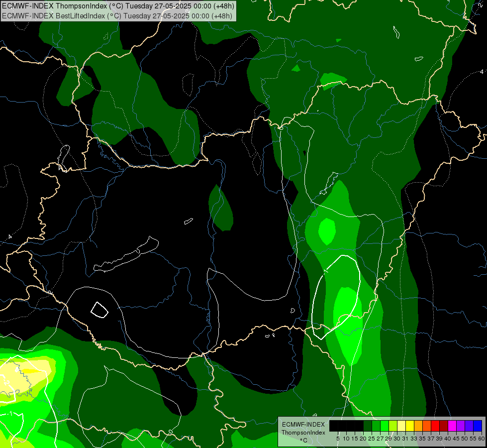Viewport: 487px width, 448px height.
Task: Click the legend tick value 35
Action: tap(423, 439)
